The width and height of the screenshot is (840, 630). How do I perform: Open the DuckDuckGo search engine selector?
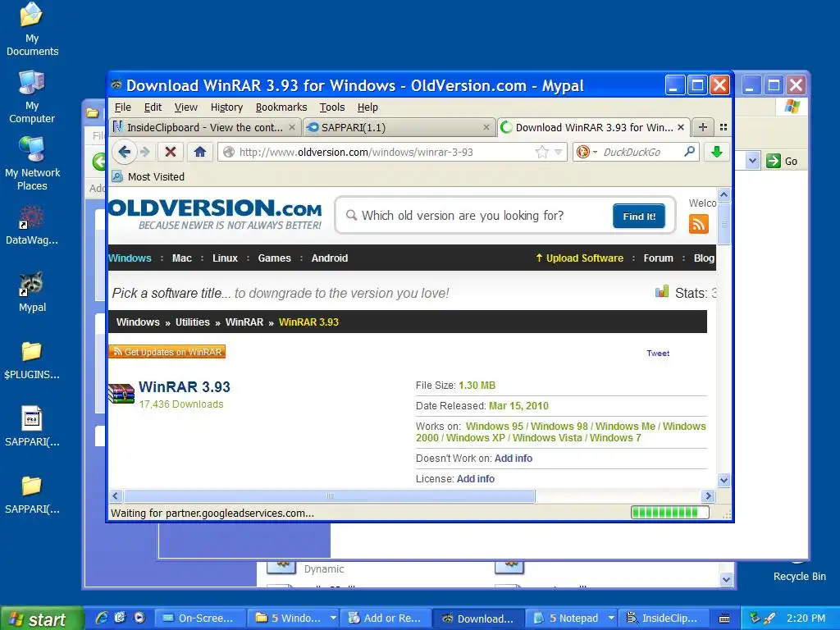coord(586,152)
